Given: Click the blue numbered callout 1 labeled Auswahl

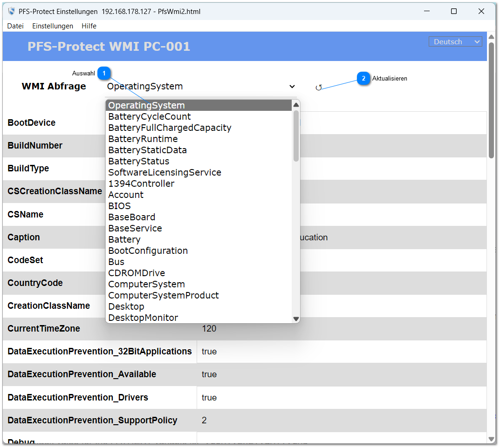Looking at the screenshot, I should (x=104, y=73).
